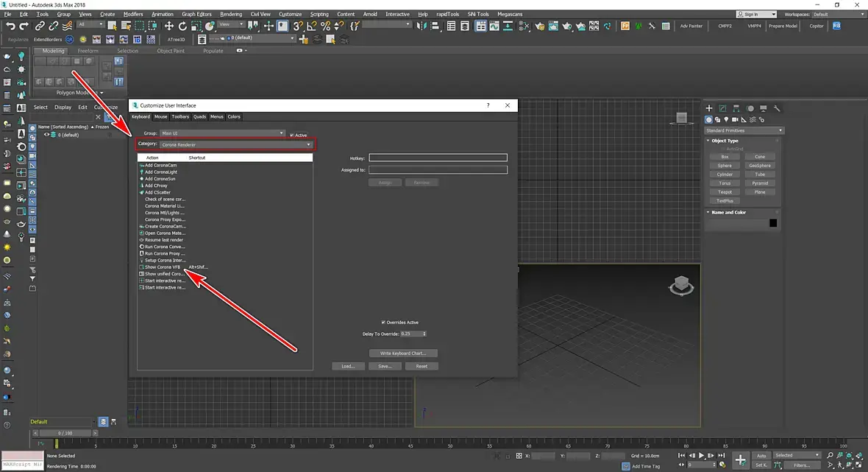
Task: Open the Freeform ribbon tab
Action: pos(88,51)
